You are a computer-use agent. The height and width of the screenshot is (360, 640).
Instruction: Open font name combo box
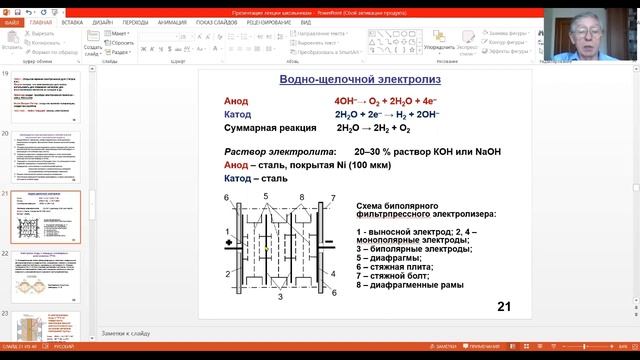point(160,37)
